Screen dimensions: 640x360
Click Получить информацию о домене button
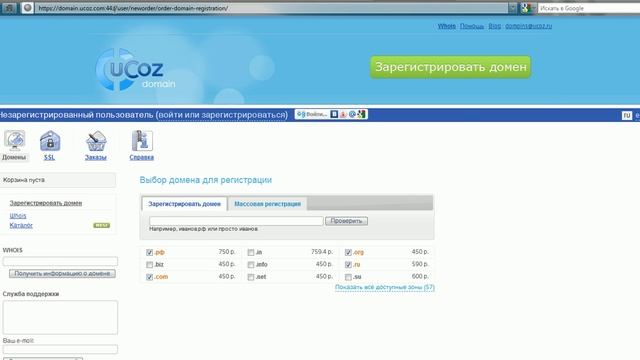[62, 273]
